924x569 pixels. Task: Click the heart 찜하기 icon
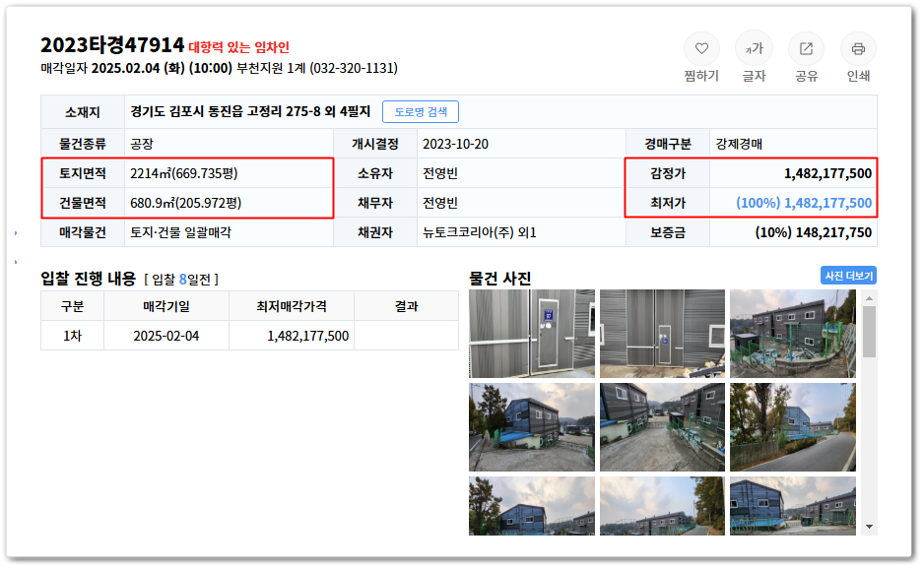[x=701, y=48]
